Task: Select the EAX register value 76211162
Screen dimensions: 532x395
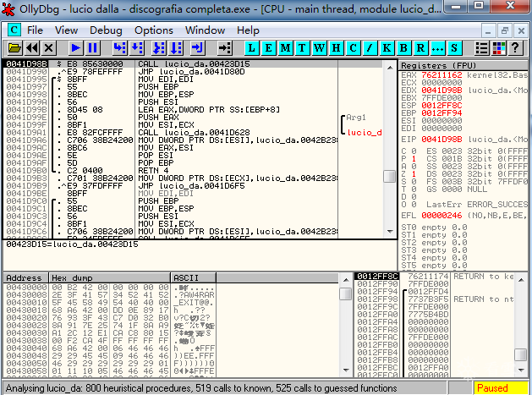Action: (442, 75)
